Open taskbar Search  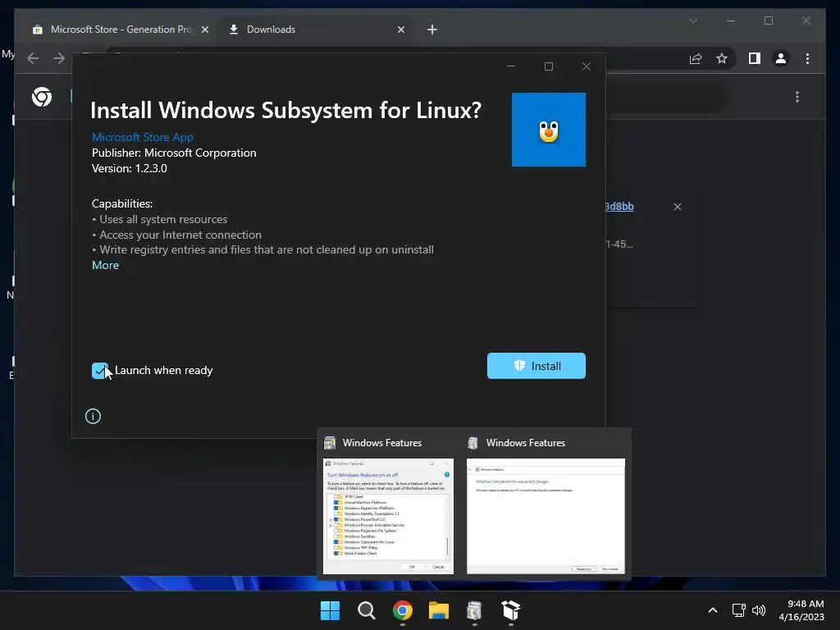pos(367,610)
